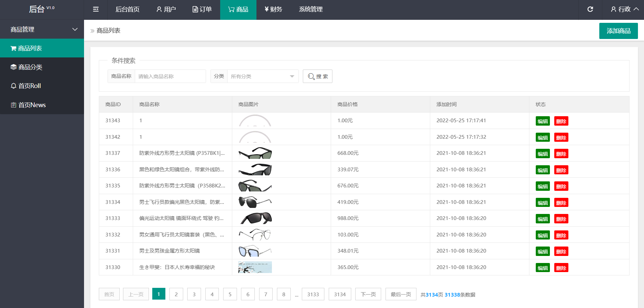
Task: Click the 搜索 search button
Action: tap(317, 77)
